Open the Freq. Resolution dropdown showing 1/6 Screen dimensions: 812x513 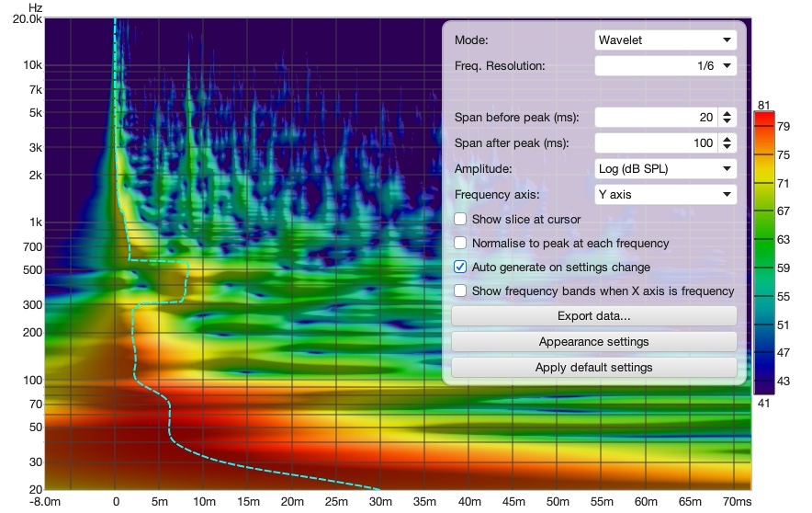point(665,66)
